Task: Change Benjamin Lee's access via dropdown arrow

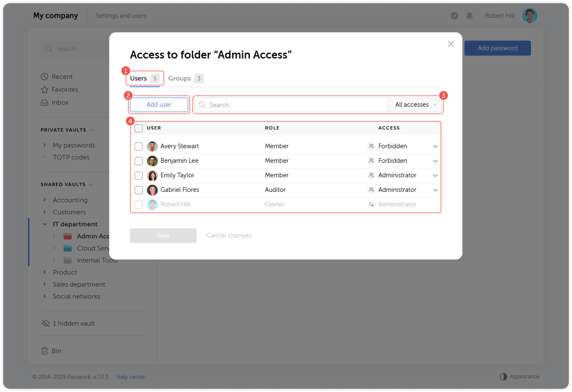Action: (435, 161)
